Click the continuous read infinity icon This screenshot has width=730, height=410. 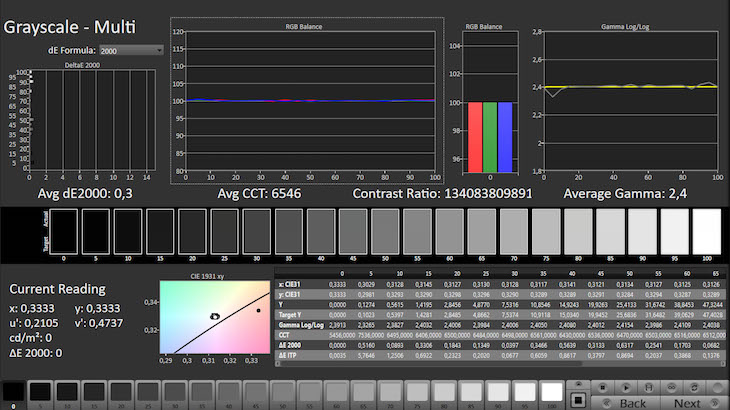coord(671,387)
